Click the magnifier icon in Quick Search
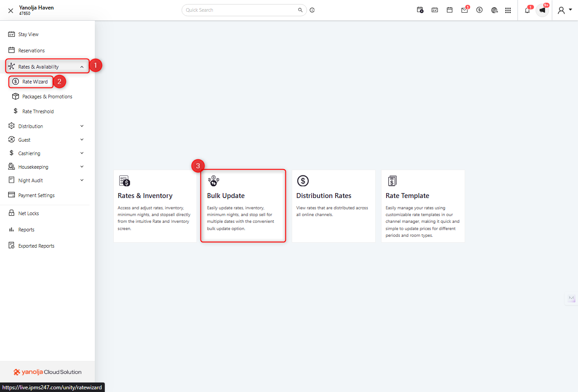578x392 pixels. (x=300, y=10)
